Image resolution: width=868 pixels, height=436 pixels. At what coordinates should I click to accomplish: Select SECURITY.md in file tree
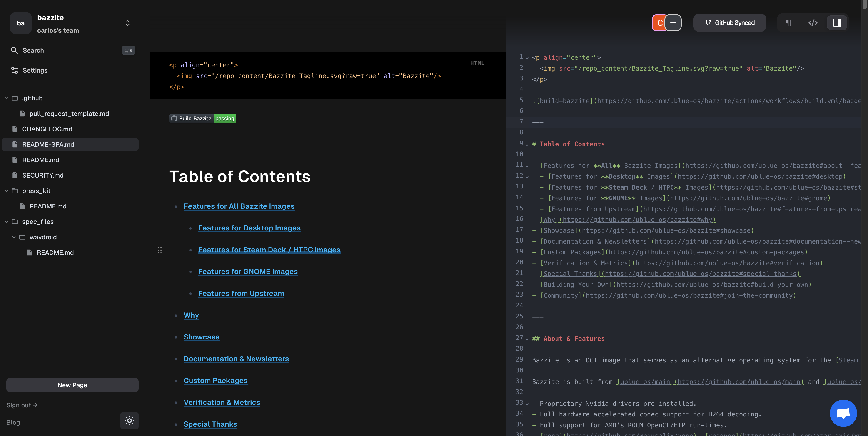click(43, 175)
